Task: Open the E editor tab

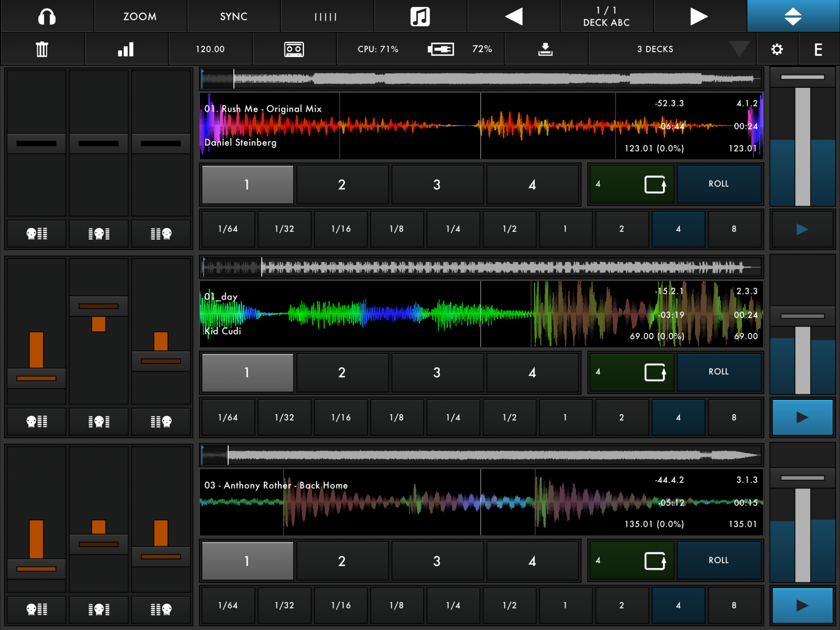Action: coord(818,49)
